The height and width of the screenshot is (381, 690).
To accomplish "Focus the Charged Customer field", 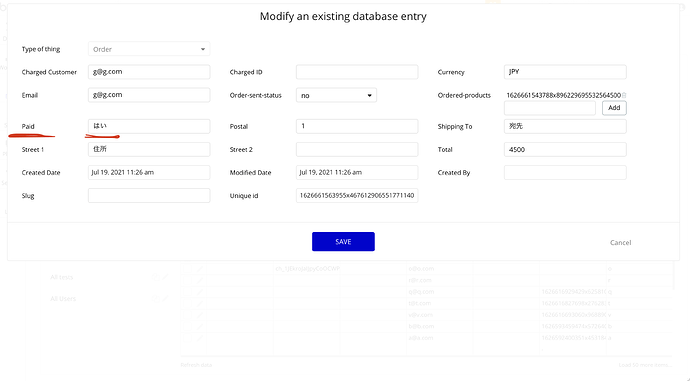I will coord(149,72).
